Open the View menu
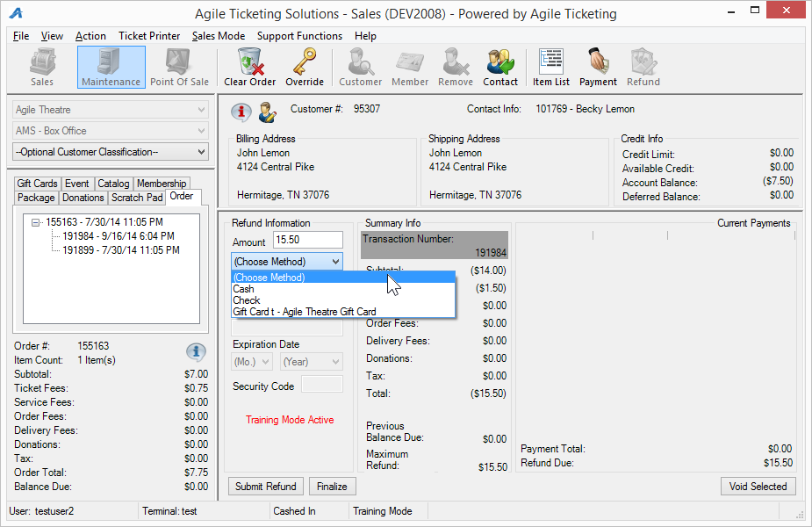Viewport: 812px width, 527px height. pos(52,36)
